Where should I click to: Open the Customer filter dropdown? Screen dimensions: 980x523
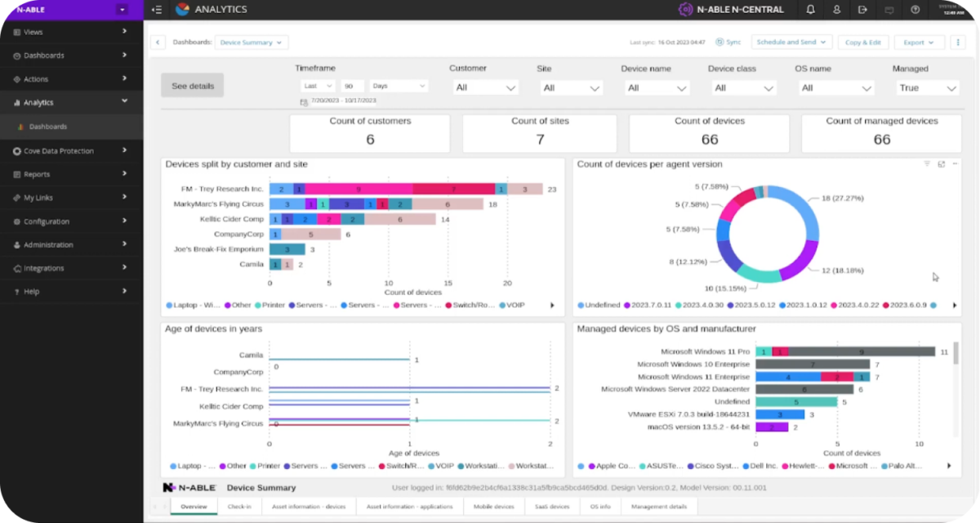tap(485, 87)
